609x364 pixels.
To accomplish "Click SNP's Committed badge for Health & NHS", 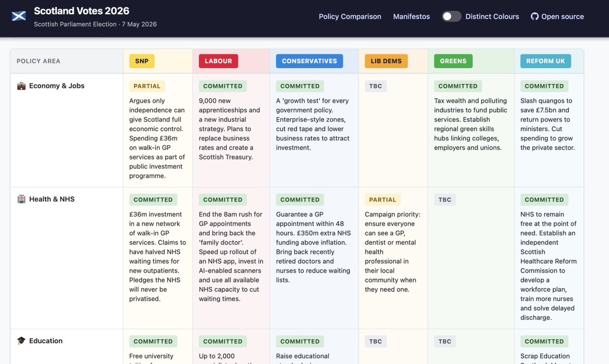I will pos(153,200).
